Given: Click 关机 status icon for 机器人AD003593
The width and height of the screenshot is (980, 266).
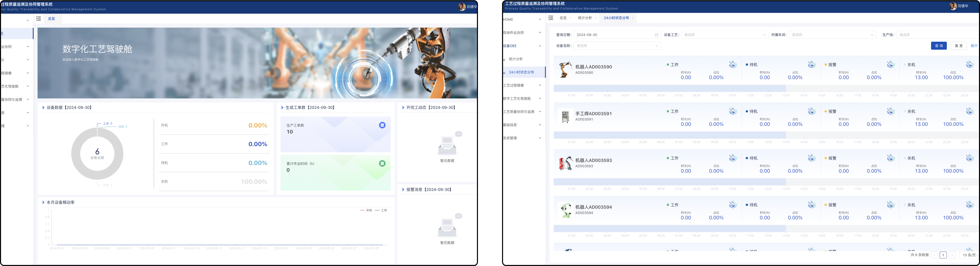Looking at the screenshot, I should [x=969, y=158].
